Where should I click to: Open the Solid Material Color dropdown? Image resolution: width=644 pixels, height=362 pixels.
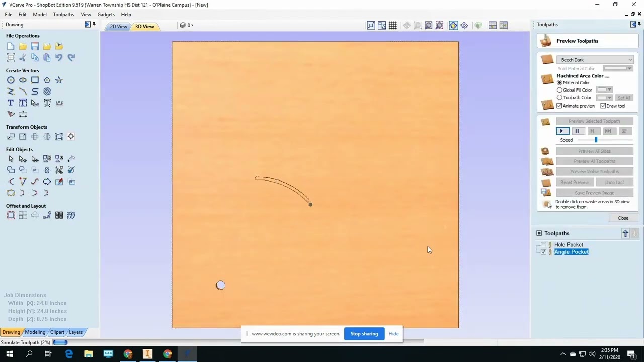(x=618, y=69)
